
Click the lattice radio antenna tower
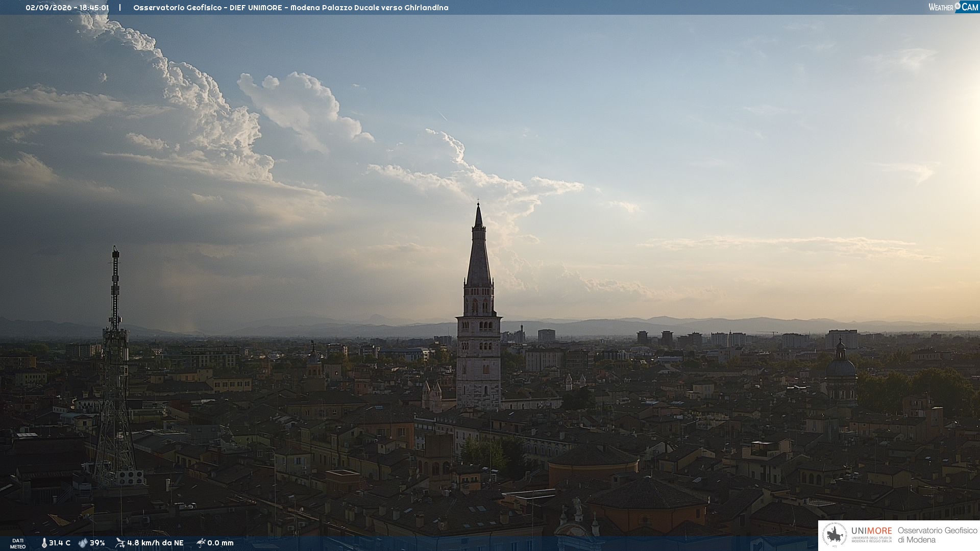pyautogui.click(x=115, y=367)
